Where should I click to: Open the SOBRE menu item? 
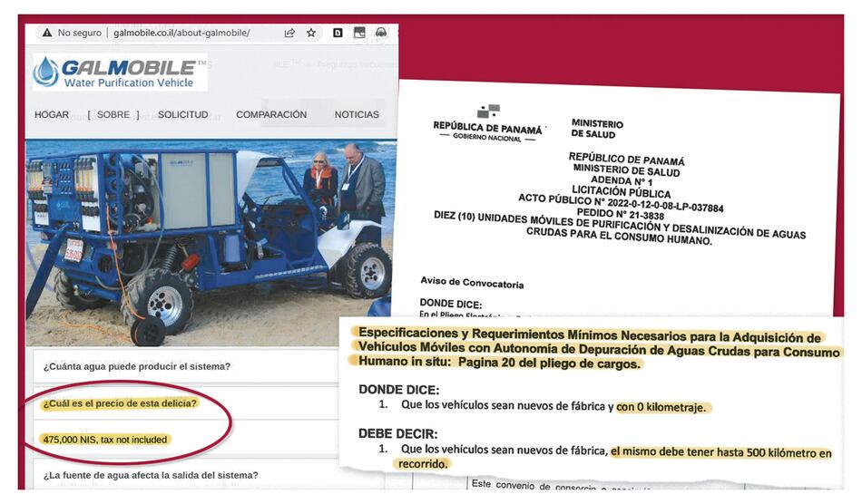click(113, 115)
